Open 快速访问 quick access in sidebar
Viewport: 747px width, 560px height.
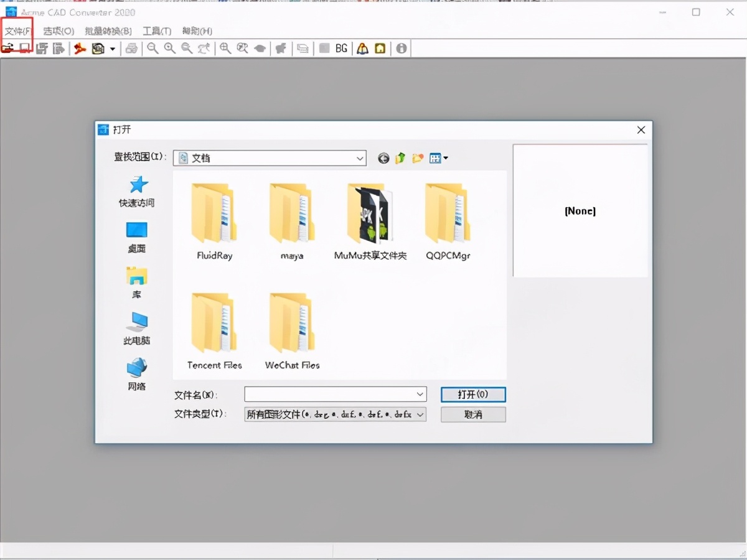(137, 191)
